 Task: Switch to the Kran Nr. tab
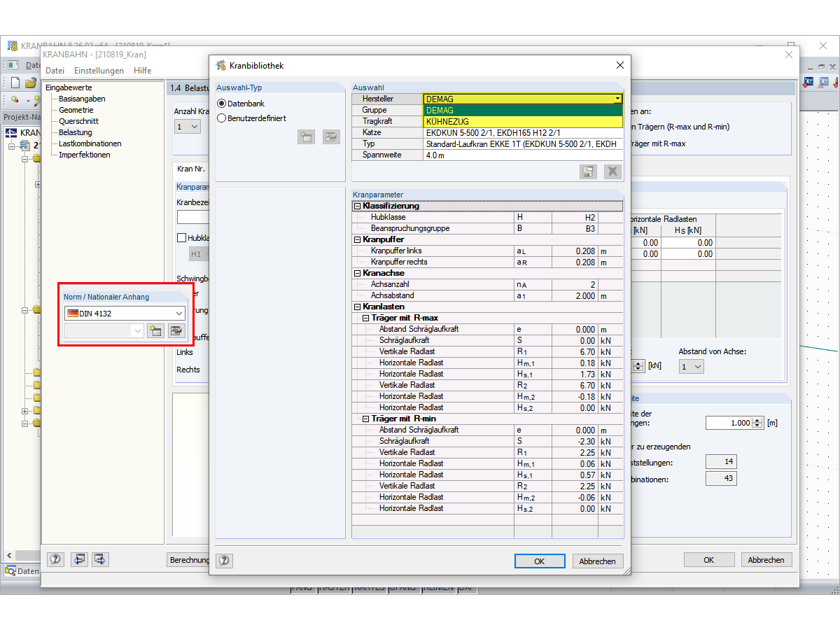point(190,169)
